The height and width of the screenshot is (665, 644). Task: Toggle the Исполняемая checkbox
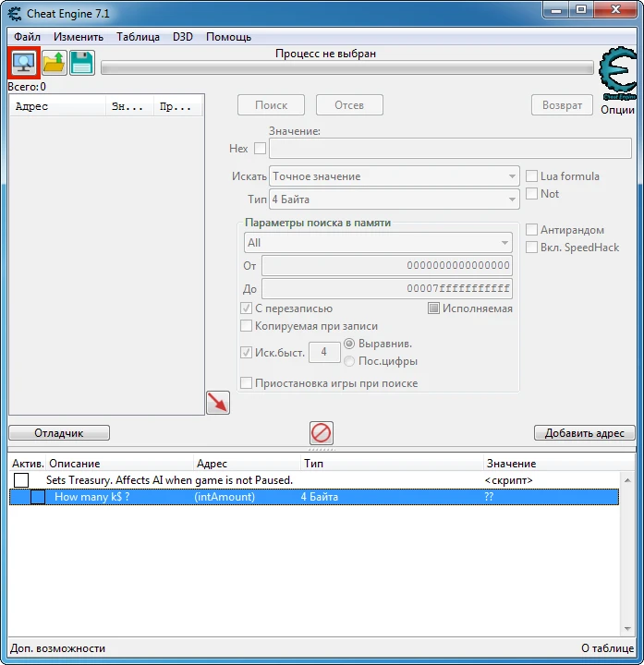[x=433, y=308]
